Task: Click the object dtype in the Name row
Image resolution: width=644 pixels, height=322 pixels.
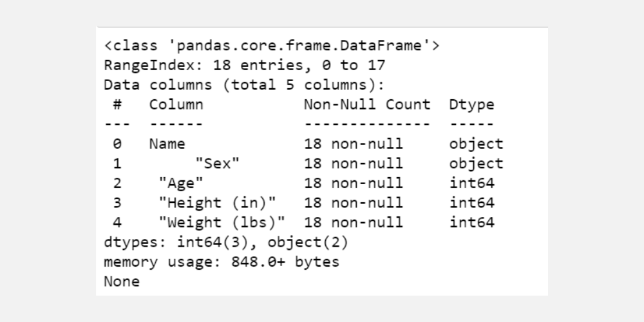Action: pos(476,144)
